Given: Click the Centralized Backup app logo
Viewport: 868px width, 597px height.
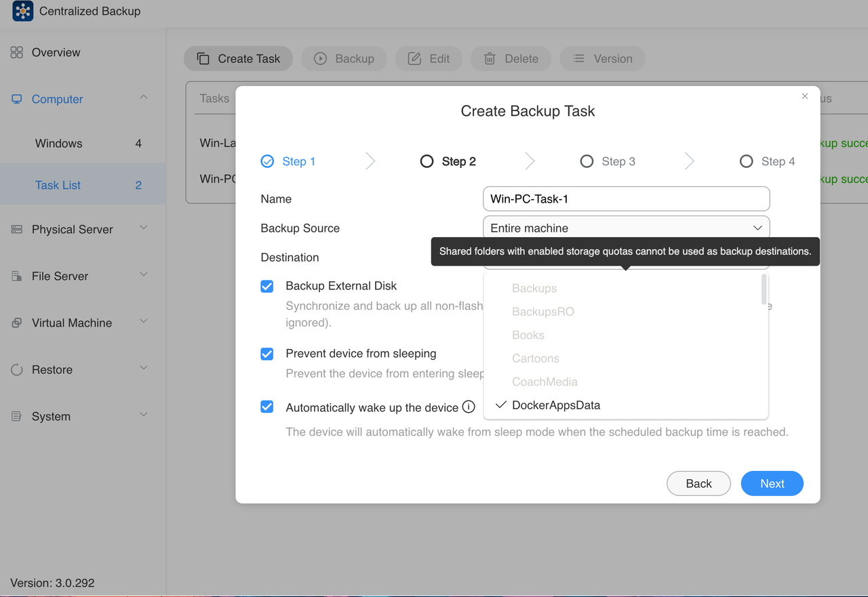Looking at the screenshot, I should click(22, 11).
